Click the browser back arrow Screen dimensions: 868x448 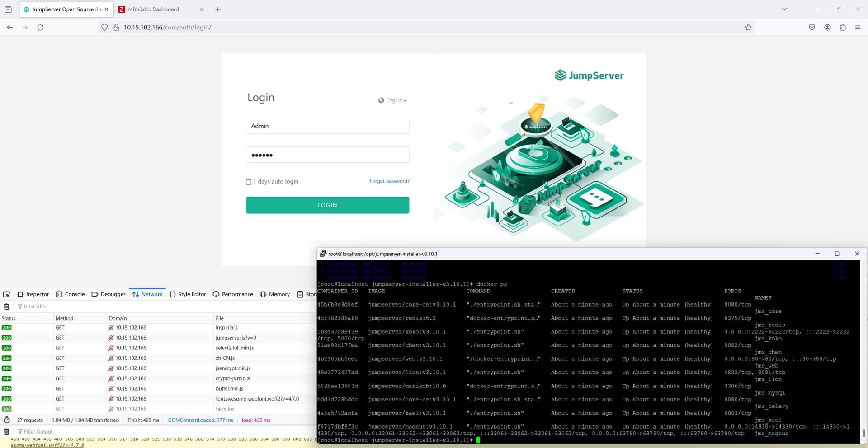(x=9, y=27)
